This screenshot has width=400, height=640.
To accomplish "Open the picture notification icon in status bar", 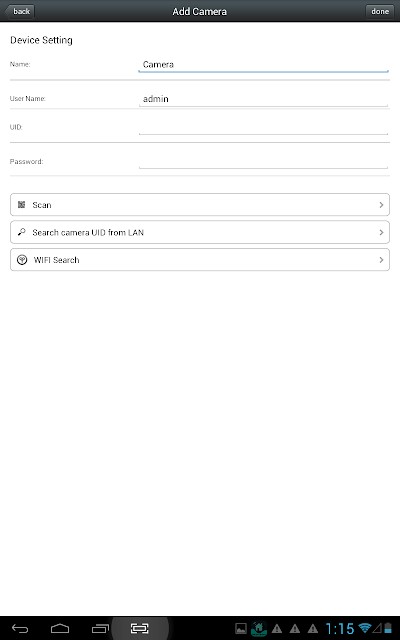I will pyautogui.click(x=241, y=629).
